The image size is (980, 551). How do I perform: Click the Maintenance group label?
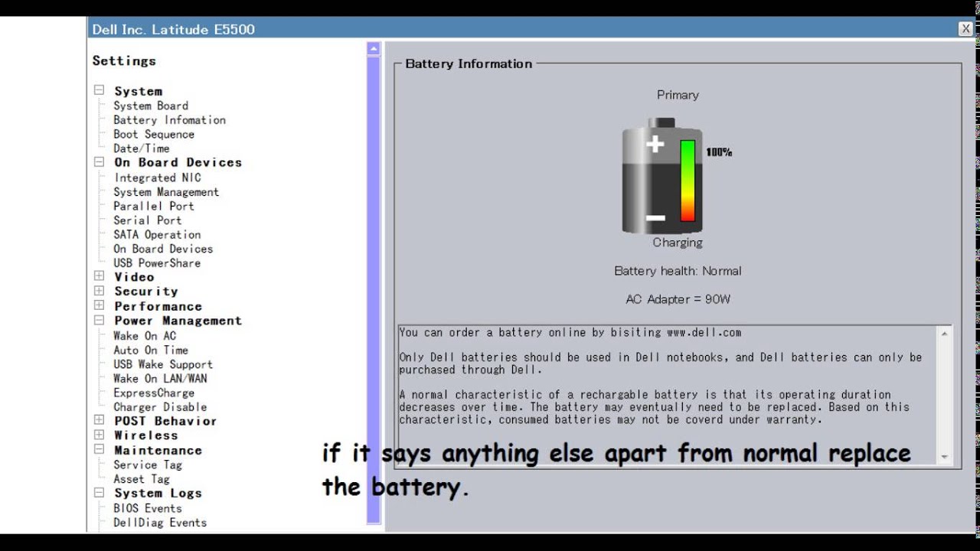158,450
